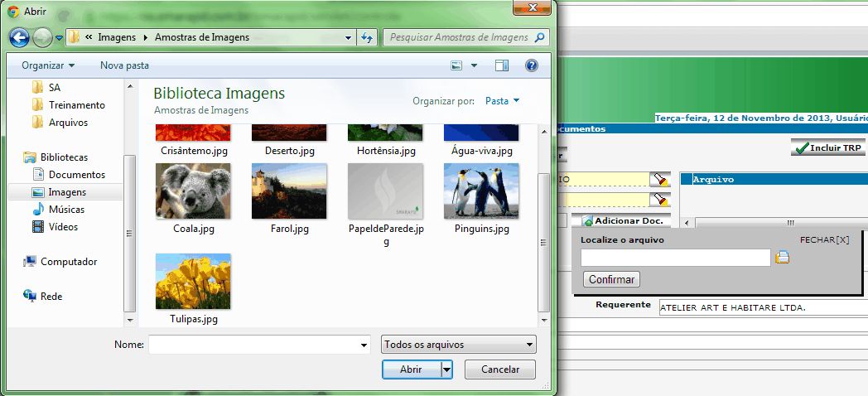Viewport: 868px width, 396px height.
Task: Open the Todos os arquivos file type dropdown
Action: (458, 345)
